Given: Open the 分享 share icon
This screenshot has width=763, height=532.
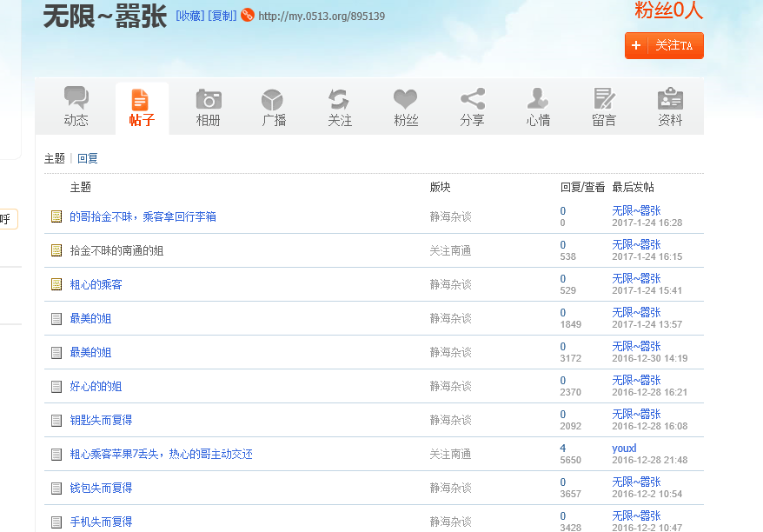Looking at the screenshot, I should pos(472,99).
